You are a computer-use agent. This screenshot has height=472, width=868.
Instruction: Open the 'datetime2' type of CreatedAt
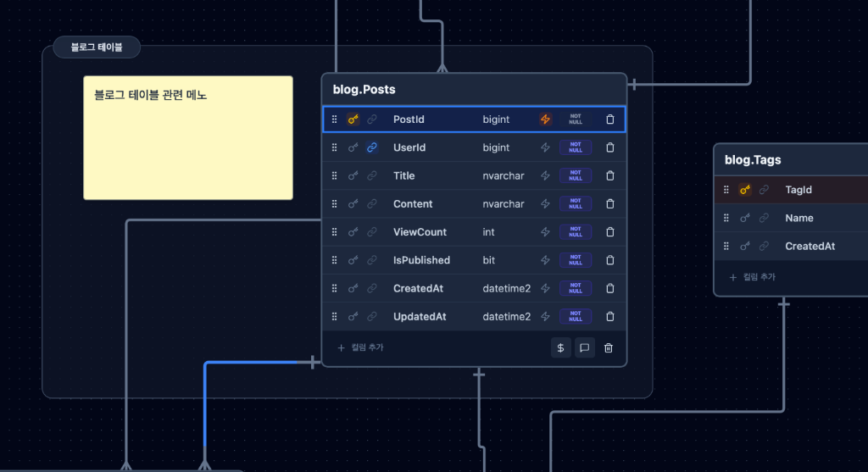tap(506, 288)
